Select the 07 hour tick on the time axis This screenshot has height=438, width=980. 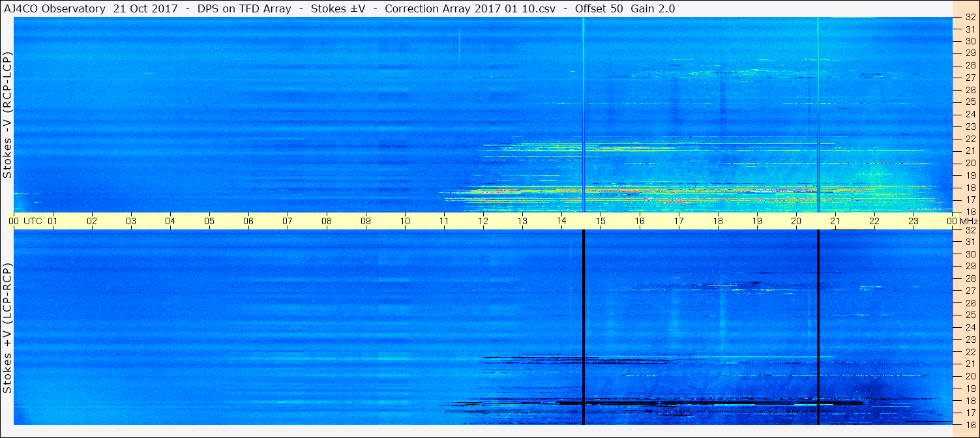point(288,221)
